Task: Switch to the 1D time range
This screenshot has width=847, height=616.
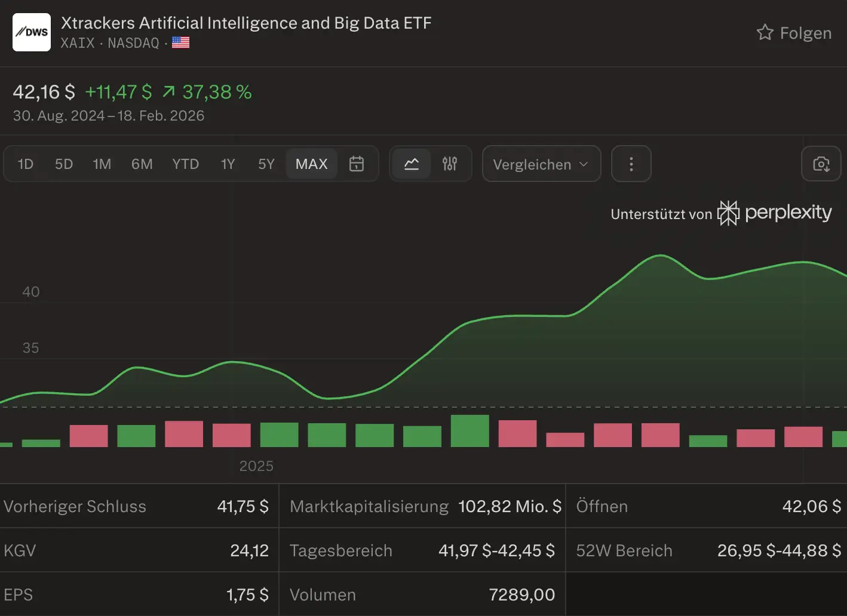Action: [x=26, y=164]
